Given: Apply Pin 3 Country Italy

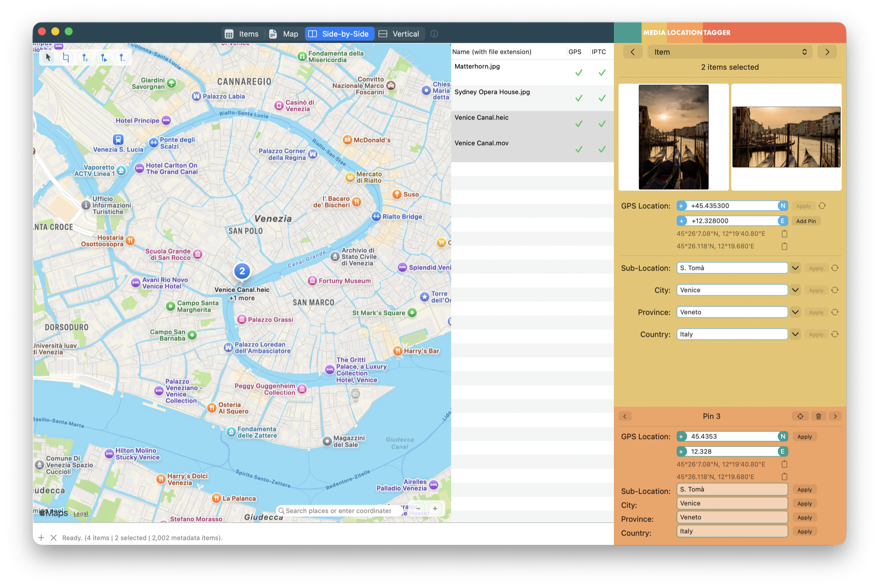Looking at the screenshot, I should pyautogui.click(x=805, y=532).
